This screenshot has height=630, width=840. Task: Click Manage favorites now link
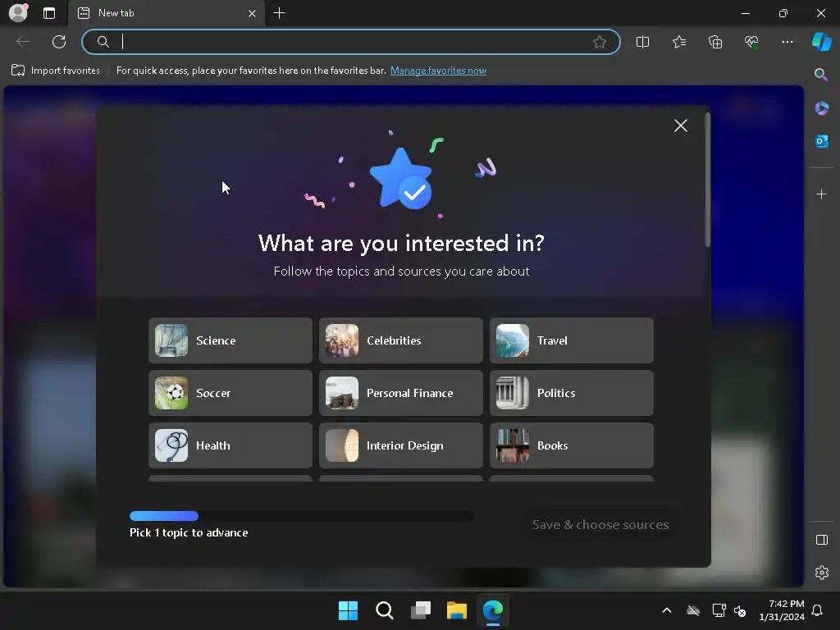click(x=438, y=71)
